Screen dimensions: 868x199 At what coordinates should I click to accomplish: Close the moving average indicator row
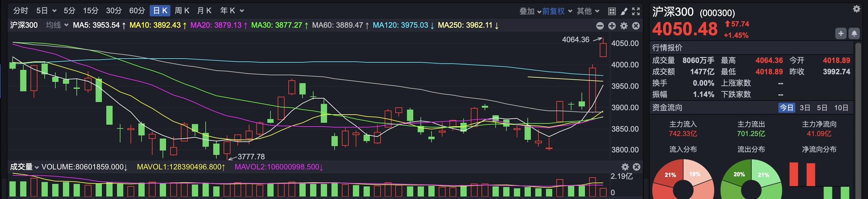(x=636, y=26)
